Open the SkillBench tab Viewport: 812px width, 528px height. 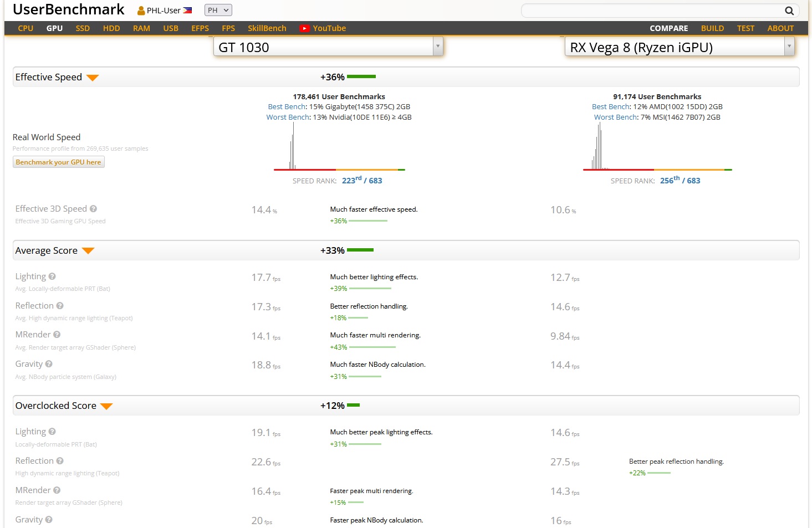click(x=267, y=28)
